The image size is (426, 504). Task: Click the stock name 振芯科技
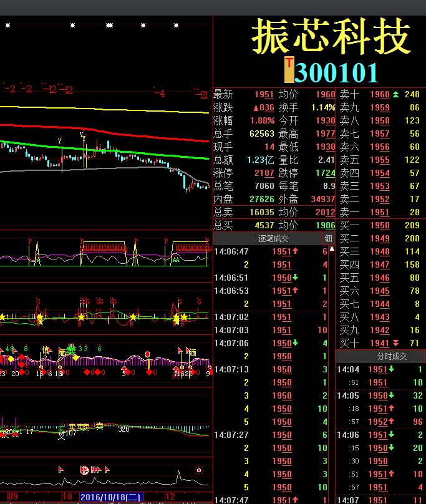click(331, 36)
